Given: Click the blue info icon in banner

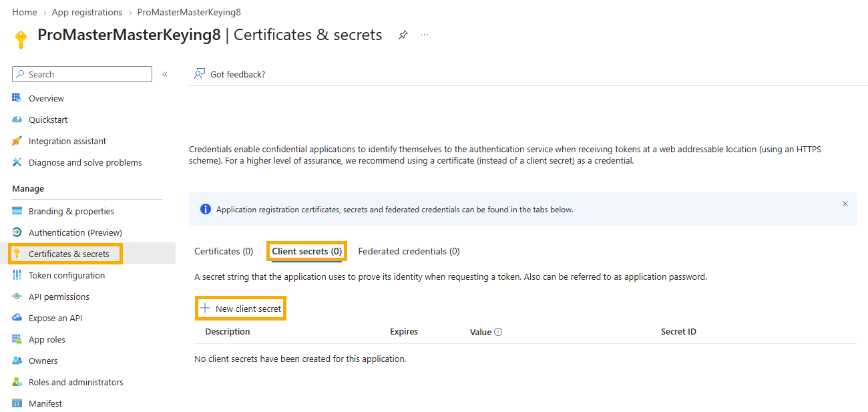Looking at the screenshot, I should (x=206, y=209).
